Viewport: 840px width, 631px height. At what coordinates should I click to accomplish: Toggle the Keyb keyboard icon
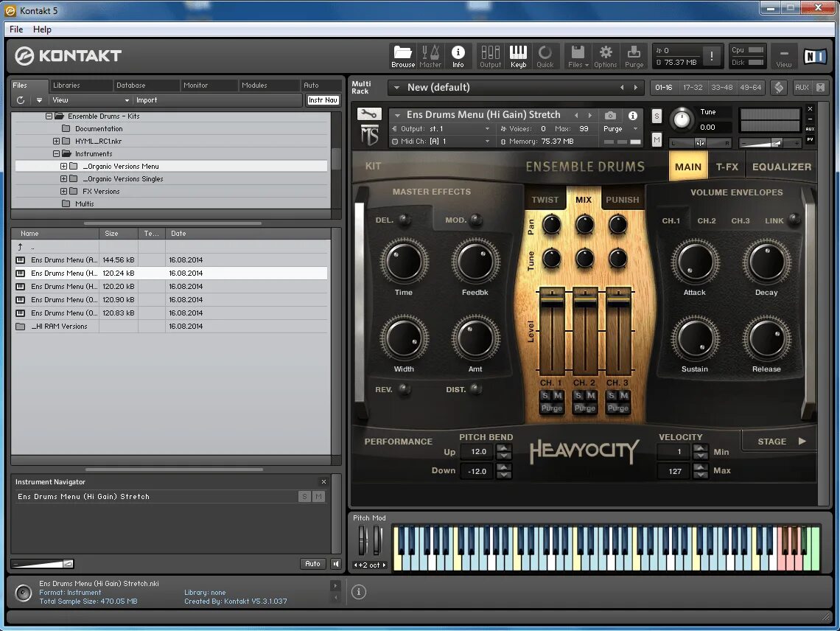click(x=518, y=56)
